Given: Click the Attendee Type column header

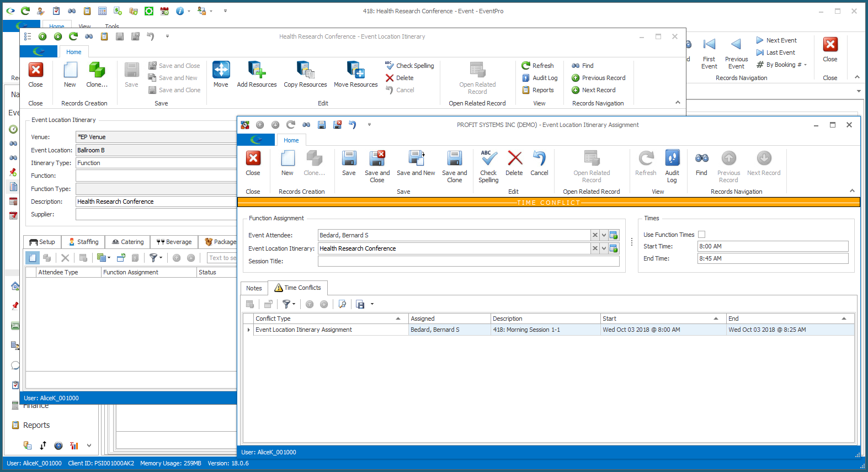Looking at the screenshot, I should tap(68, 272).
